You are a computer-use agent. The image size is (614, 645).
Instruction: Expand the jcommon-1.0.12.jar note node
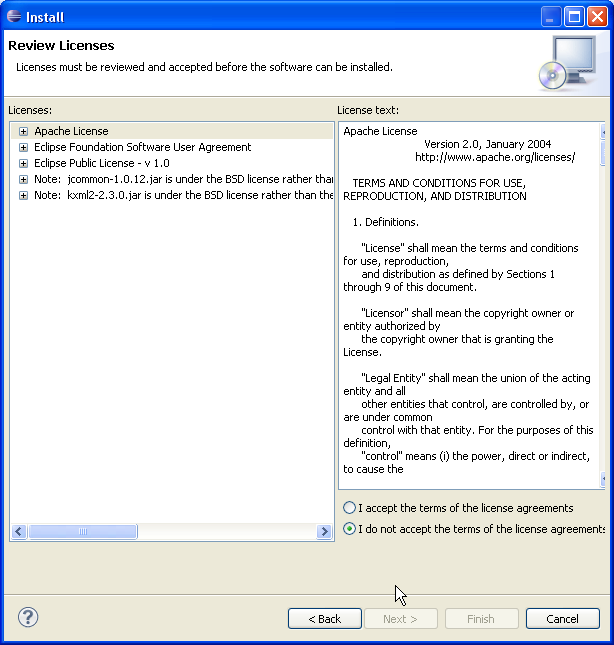(23, 179)
